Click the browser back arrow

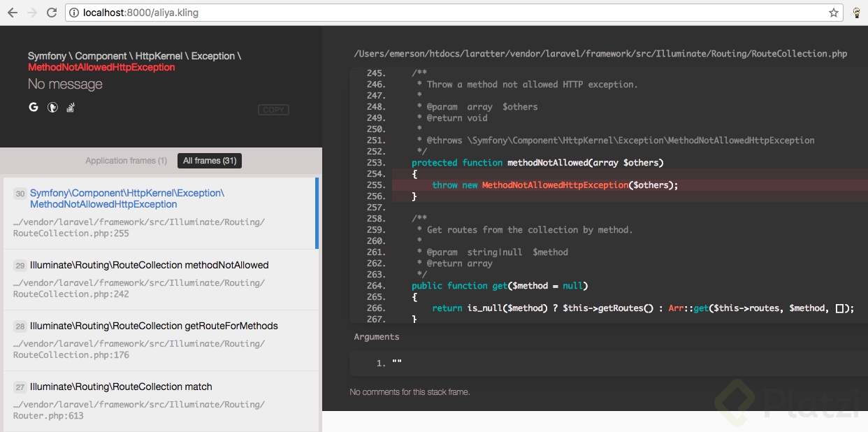[12, 13]
